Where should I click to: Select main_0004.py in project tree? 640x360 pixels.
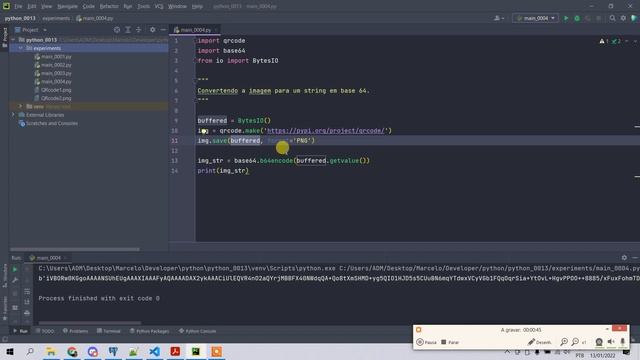coord(56,82)
